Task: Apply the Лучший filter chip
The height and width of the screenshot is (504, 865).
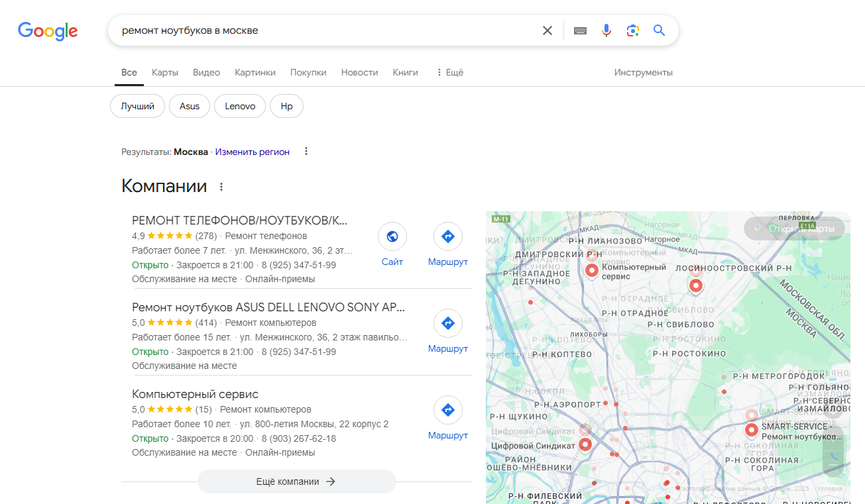Action: pos(137,106)
